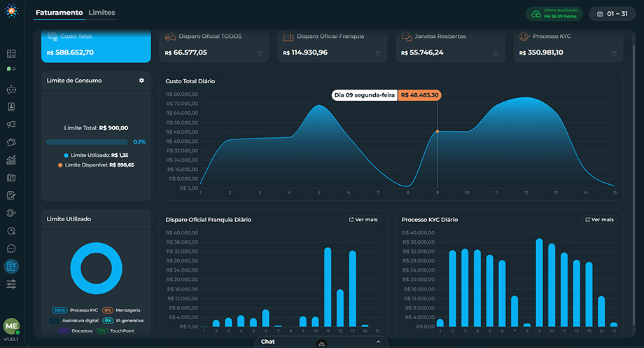Viewport: 644px width, 348px height.
Task: Click day 9 point on Custo Total Diário chart
Action: (437, 132)
